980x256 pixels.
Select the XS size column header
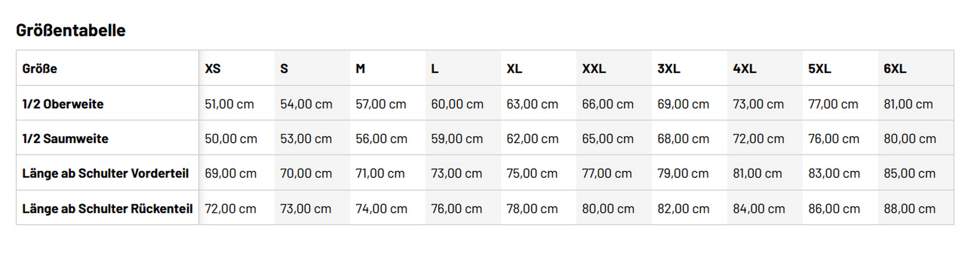click(213, 68)
